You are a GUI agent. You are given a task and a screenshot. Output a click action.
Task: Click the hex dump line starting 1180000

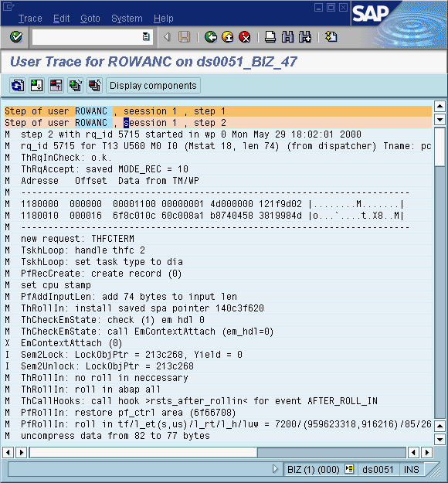212,203
